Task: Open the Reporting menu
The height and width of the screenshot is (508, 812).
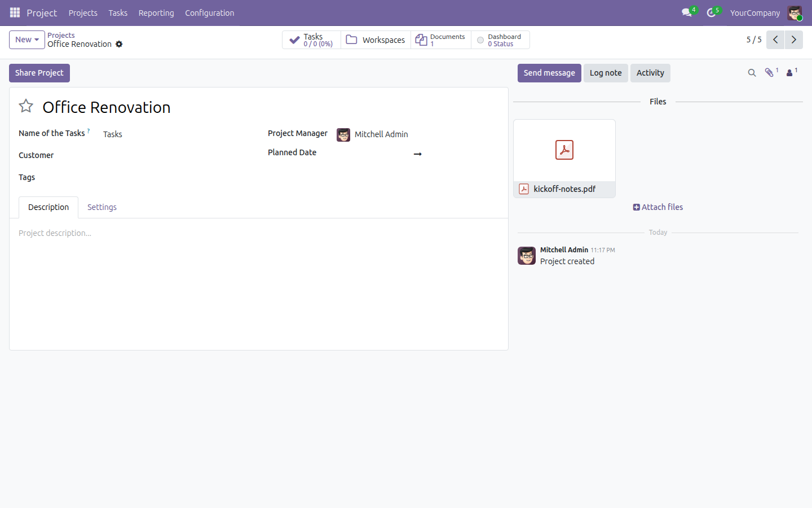Action: (x=156, y=13)
